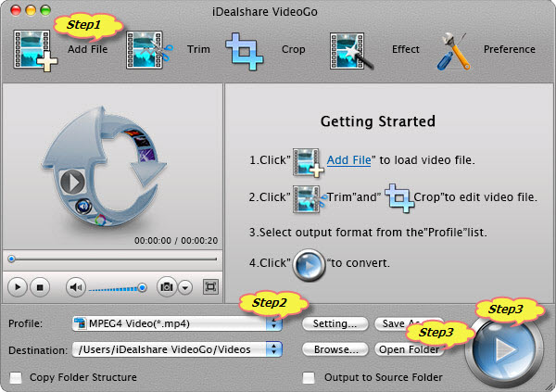Click the Setting... button
This screenshot has width=556, height=392.
click(335, 323)
